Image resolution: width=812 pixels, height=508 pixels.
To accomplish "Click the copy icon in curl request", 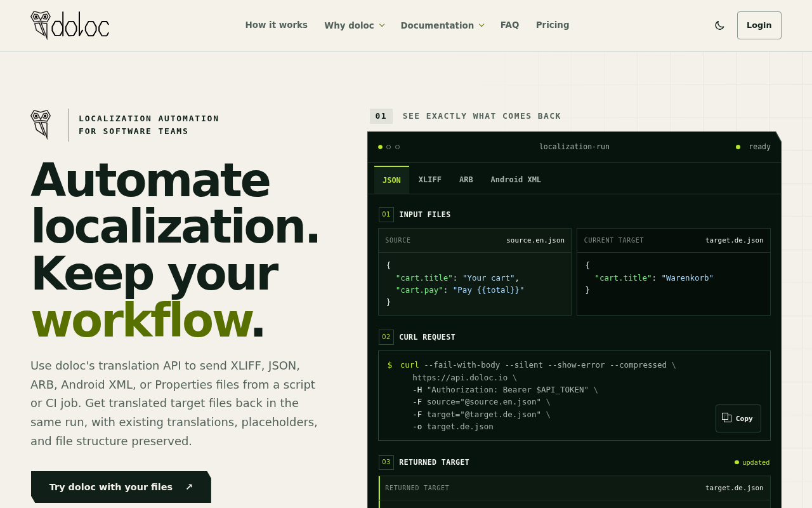I will (x=727, y=418).
